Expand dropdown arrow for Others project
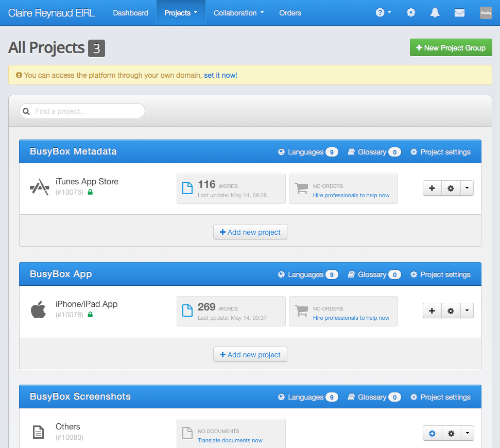Screen dimensions: 500x448 click(468, 434)
